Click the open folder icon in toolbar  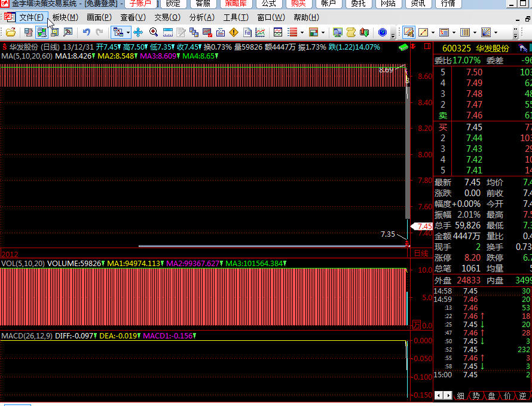tap(10, 32)
